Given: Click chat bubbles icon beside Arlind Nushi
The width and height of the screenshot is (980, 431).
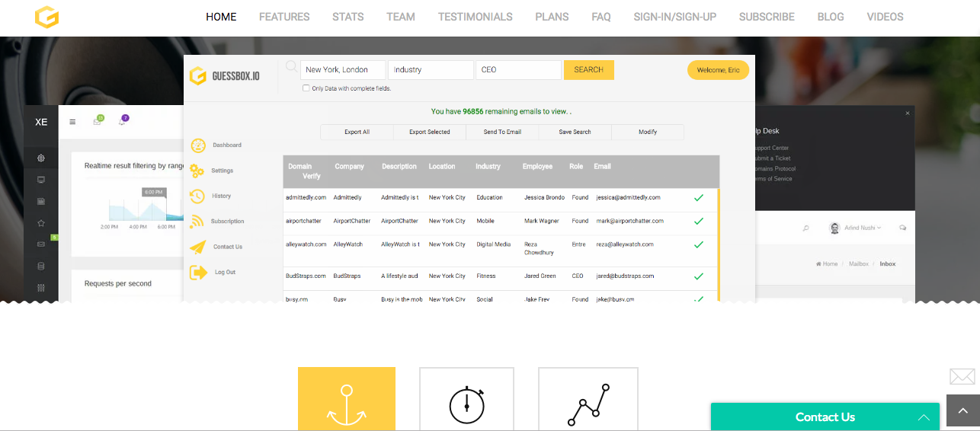Looking at the screenshot, I should [x=903, y=228].
